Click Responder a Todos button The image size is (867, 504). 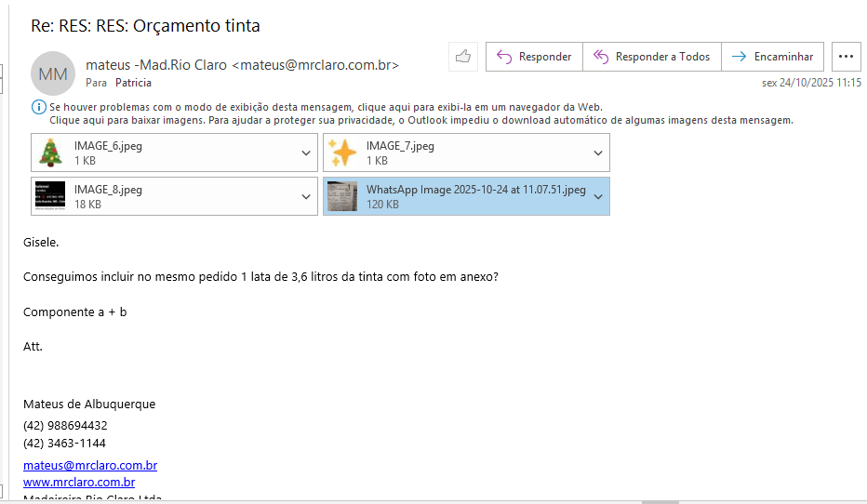(x=651, y=57)
